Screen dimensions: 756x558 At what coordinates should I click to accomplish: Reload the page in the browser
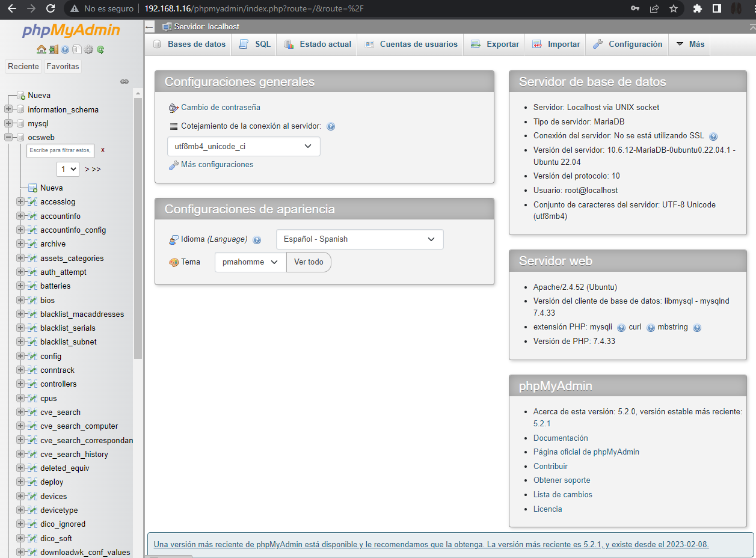[51, 9]
